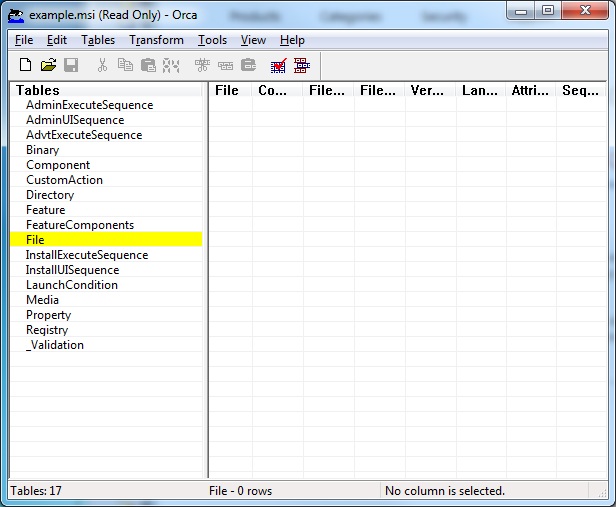Image resolution: width=616 pixels, height=507 pixels.
Task: Click the Ver... column header
Action: pyautogui.click(x=430, y=90)
